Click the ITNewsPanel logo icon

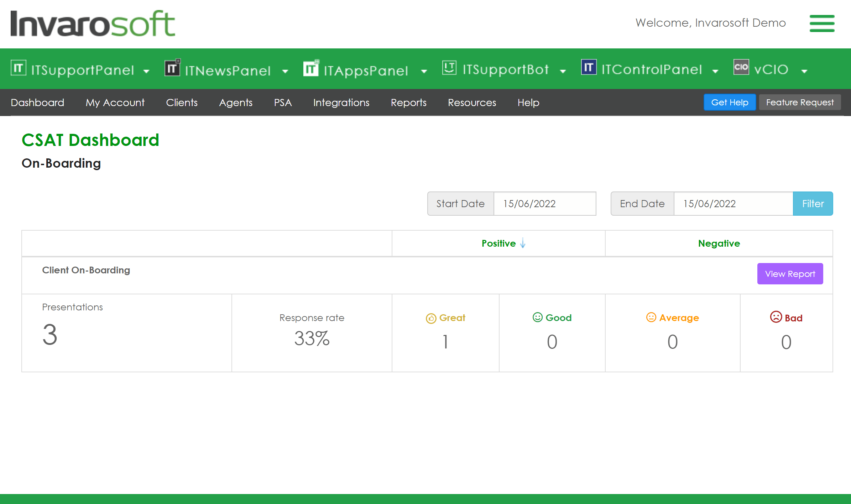[172, 68]
